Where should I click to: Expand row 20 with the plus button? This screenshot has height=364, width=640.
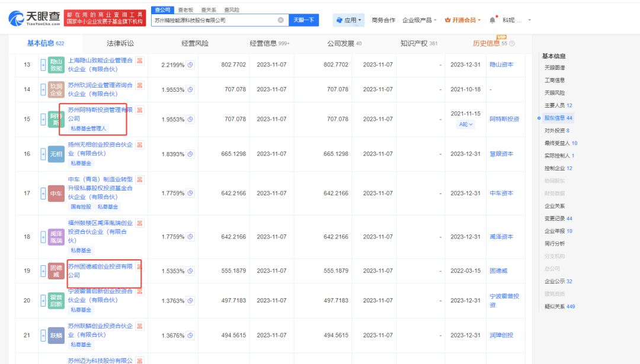coord(43,301)
